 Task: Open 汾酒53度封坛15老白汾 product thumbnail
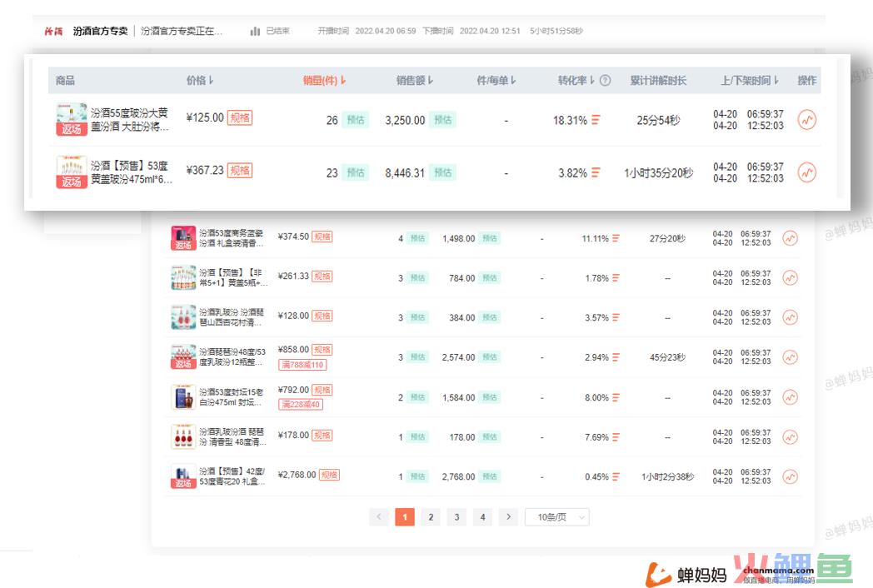[x=183, y=397]
